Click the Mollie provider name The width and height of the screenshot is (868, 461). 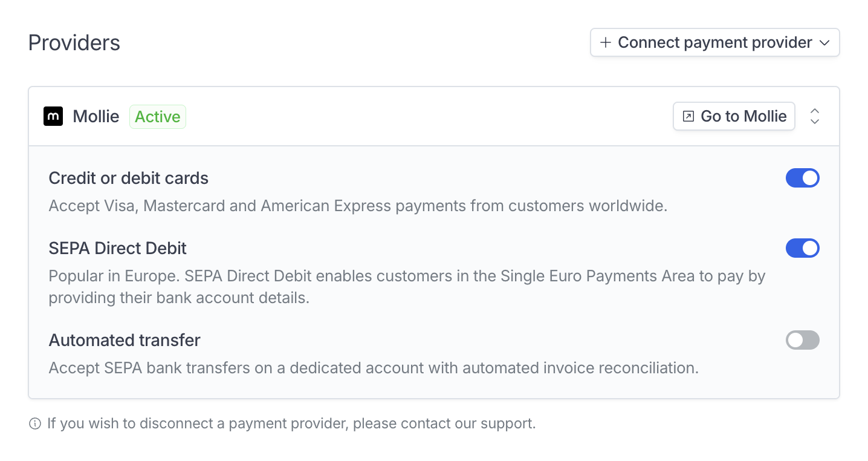(96, 116)
